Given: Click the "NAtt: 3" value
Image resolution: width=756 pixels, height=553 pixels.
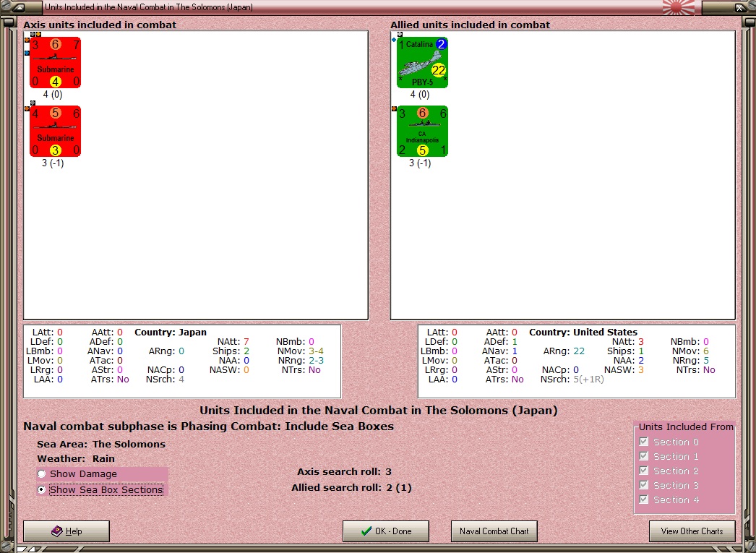Looking at the screenshot, I should 628,342.
